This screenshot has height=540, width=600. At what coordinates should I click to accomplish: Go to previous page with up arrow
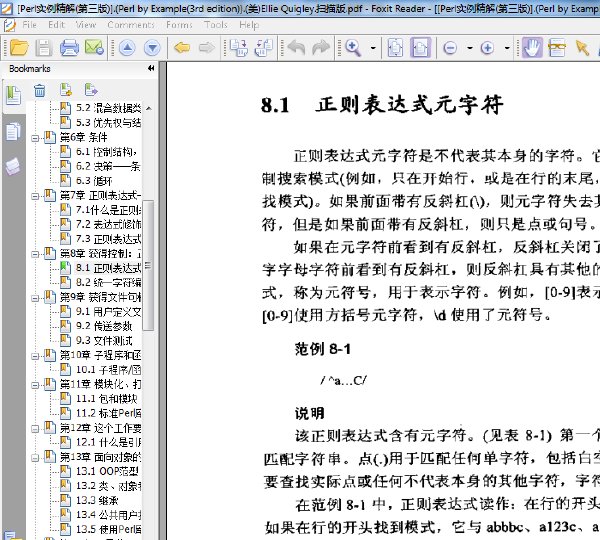pos(127,48)
